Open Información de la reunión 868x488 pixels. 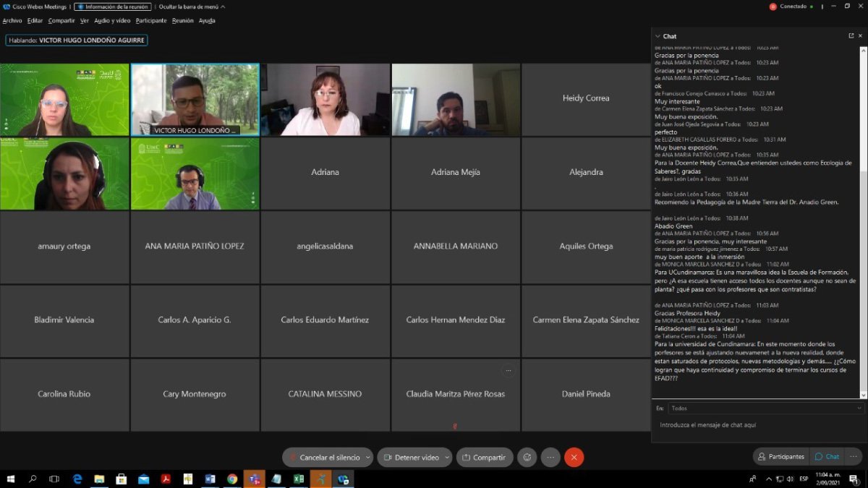113,7
